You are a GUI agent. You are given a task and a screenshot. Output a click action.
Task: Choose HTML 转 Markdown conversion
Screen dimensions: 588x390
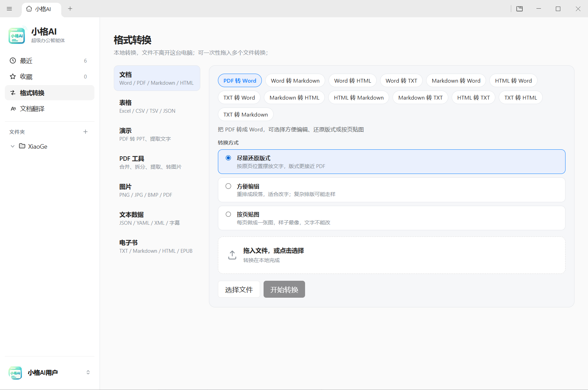pos(359,98)
